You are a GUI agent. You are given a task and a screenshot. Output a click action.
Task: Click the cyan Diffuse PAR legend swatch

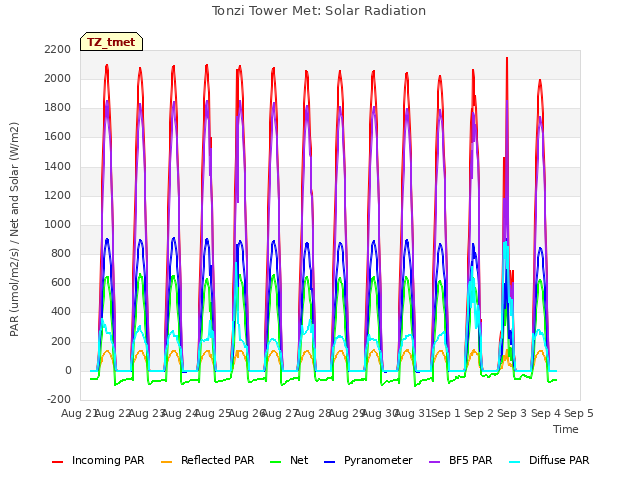pyautogui.click(x=515, y=462)
